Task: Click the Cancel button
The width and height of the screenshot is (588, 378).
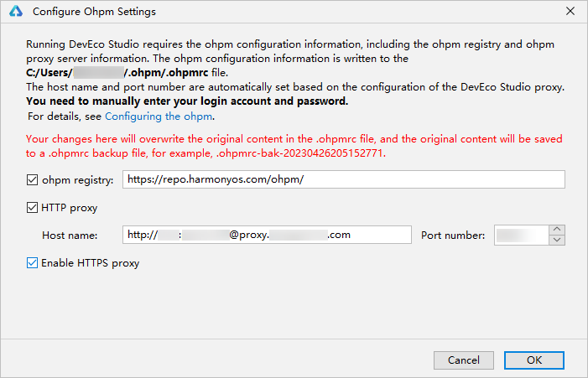Action: (x=464, y=360)
